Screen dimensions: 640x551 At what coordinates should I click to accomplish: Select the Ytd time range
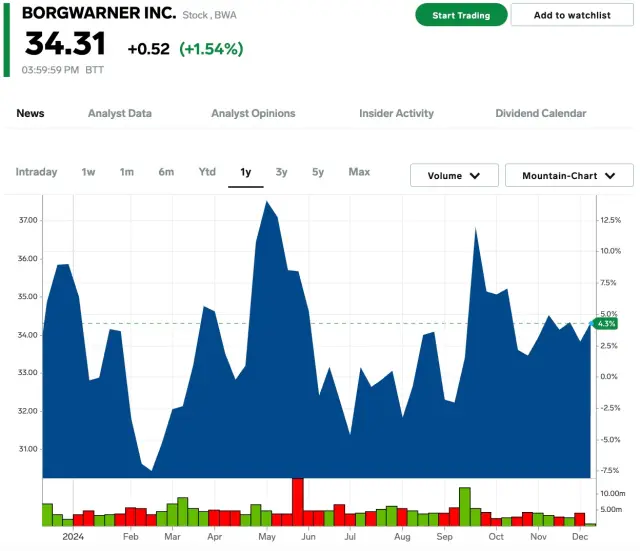click(x=207, y=172)
